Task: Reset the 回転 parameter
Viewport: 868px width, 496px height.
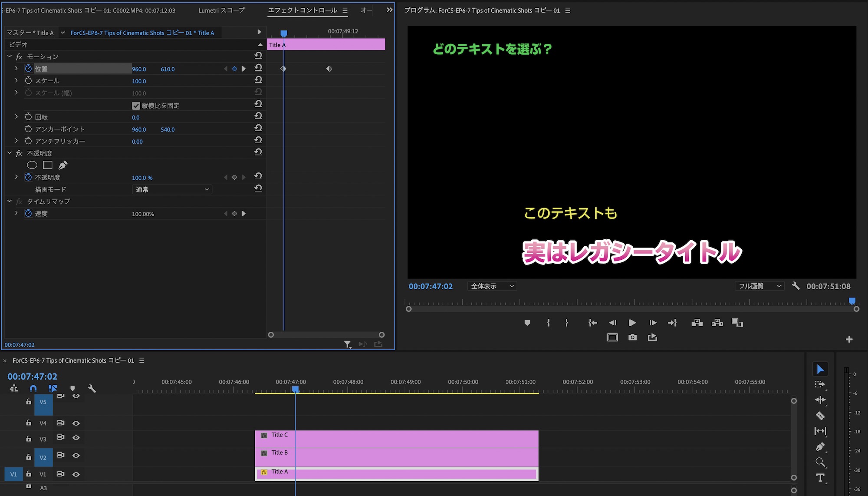Action: [258, 116]
